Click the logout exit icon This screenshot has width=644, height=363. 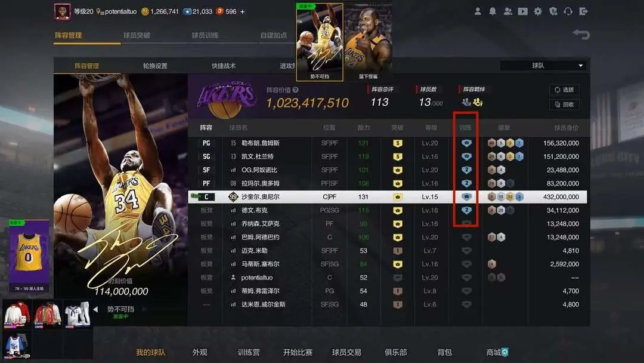(x=583, y=11)
